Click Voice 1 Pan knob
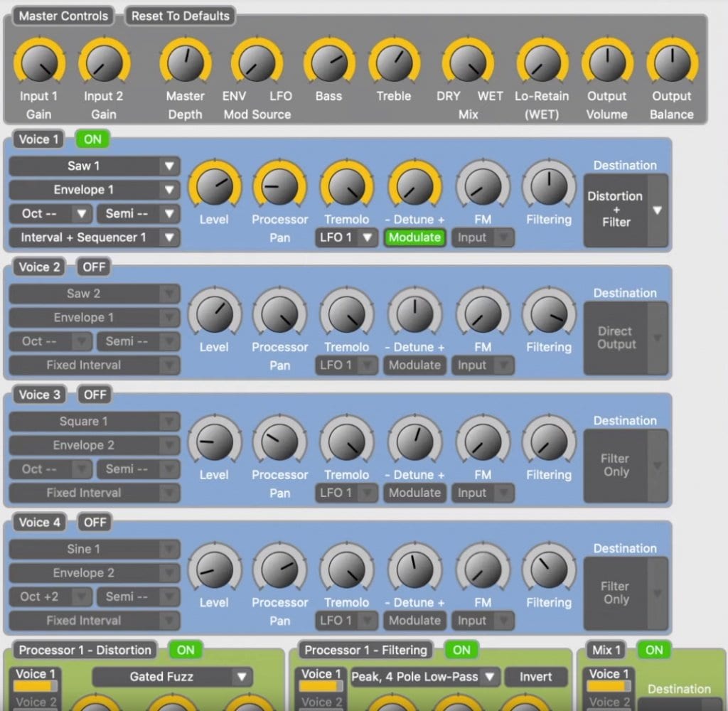728x711 pixels. 279,187
